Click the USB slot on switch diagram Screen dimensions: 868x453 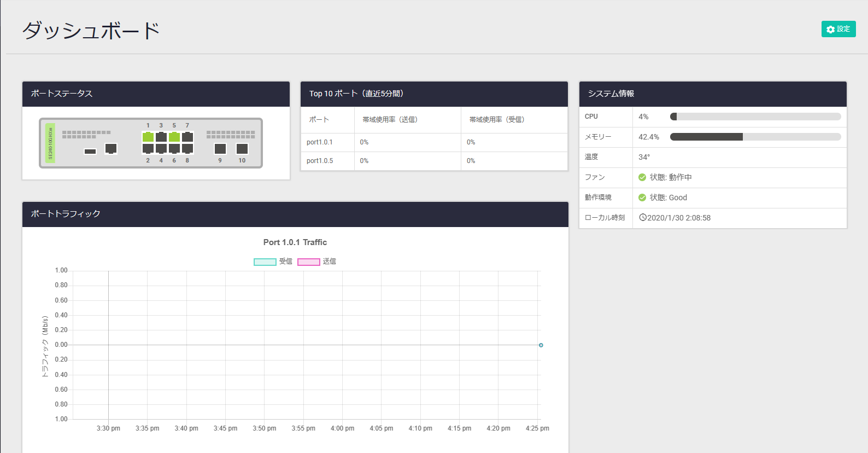click(90, 152)
